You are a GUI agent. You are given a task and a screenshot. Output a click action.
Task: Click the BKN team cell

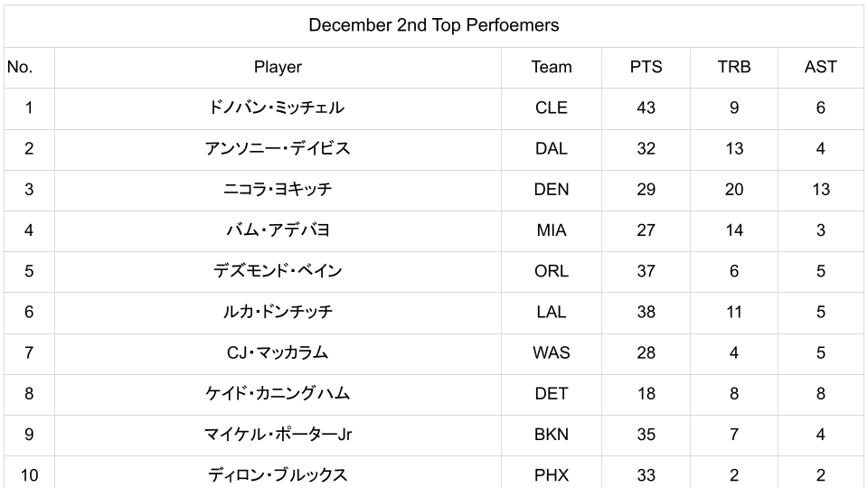coord(551,434)
